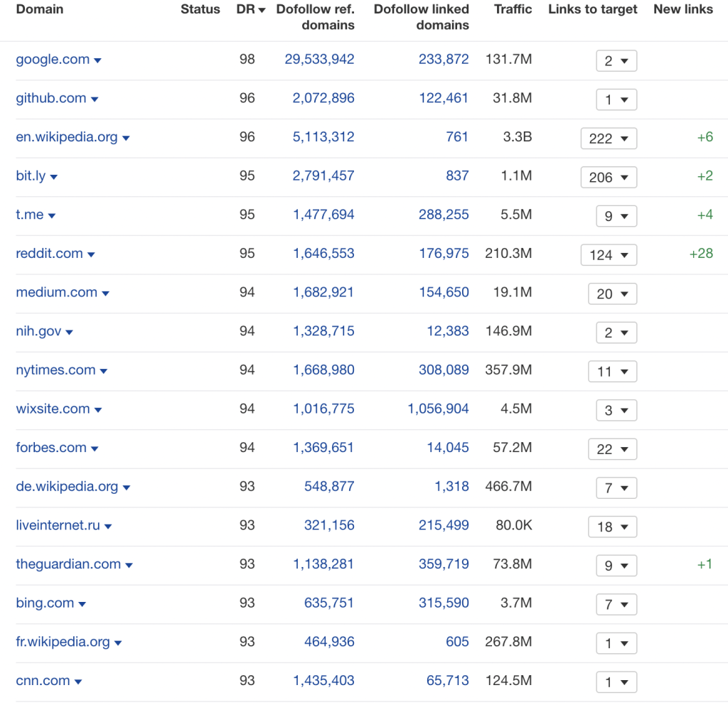The height and width of the screenshot is (705, 728).
Task: Open the google.com domain link
Action: (53, 60)
